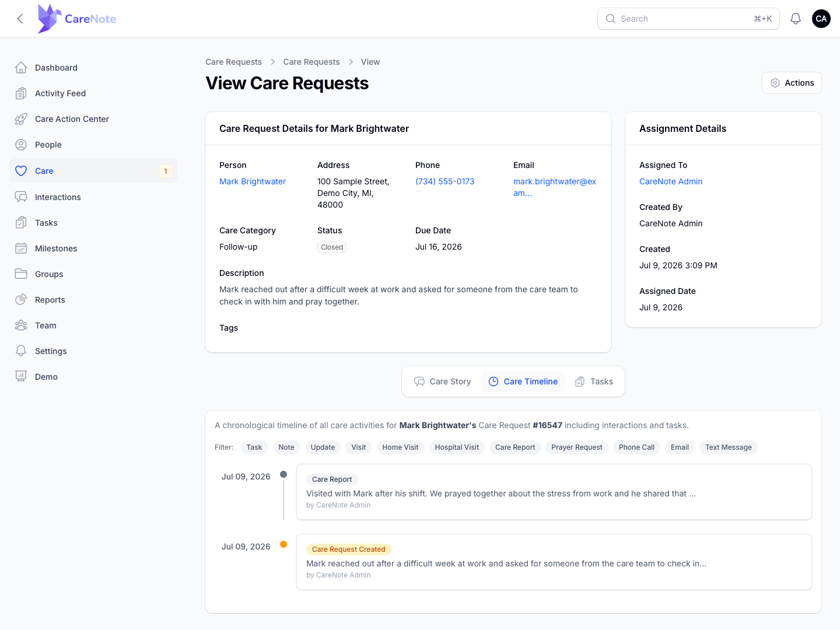This screenshot has width=840, height=630.
Task: Select the Care Timeline tab
Action: [x=523, y=381]
